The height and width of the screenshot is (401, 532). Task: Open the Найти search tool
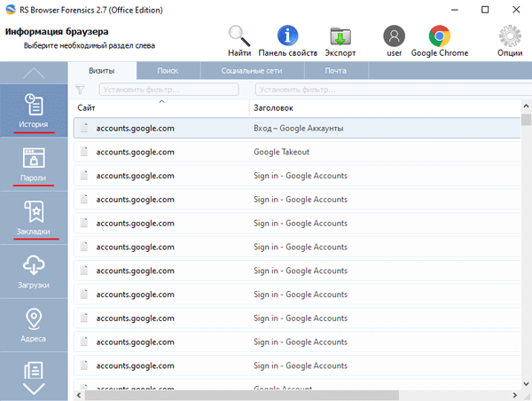point(239,41)
